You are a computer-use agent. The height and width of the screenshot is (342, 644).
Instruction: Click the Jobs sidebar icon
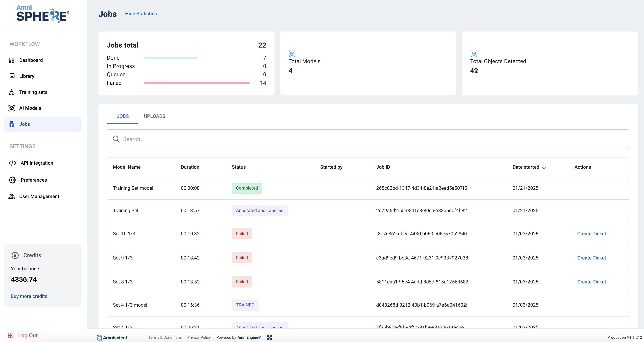tap(12, 124)
